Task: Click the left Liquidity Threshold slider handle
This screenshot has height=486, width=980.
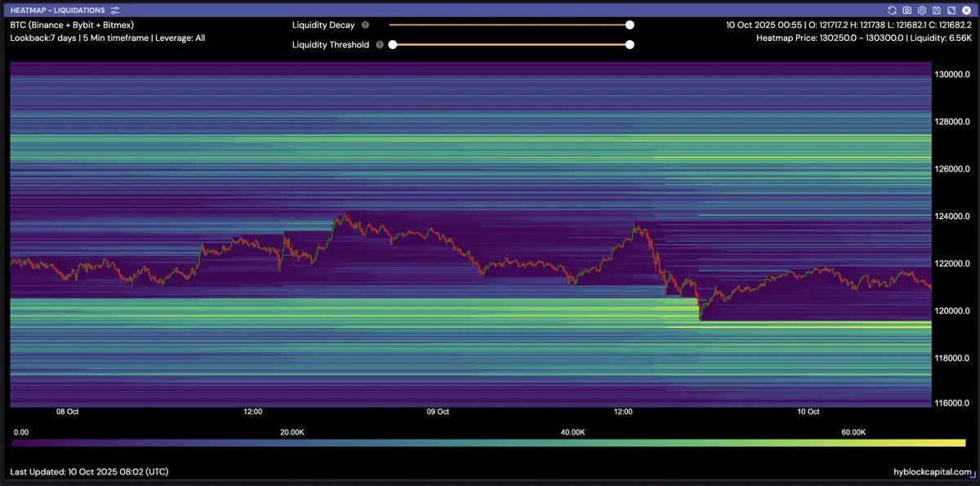Action: [393, 45]
